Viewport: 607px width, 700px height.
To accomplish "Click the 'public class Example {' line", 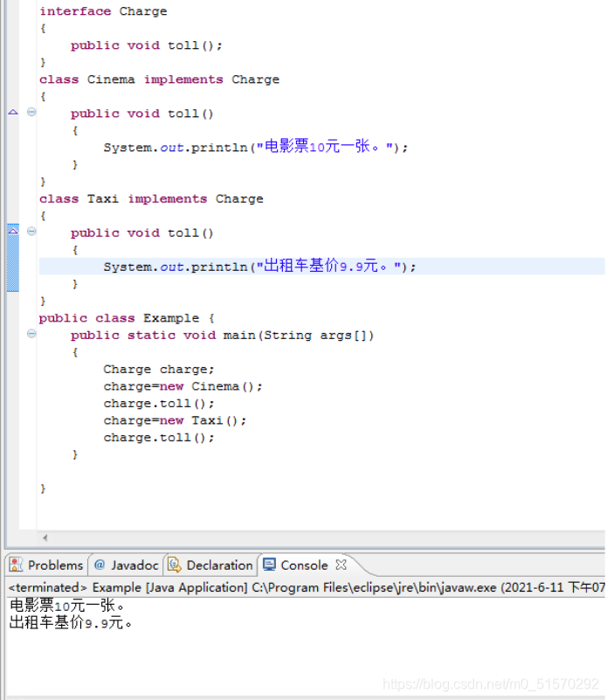I will [x=127, y=318].
